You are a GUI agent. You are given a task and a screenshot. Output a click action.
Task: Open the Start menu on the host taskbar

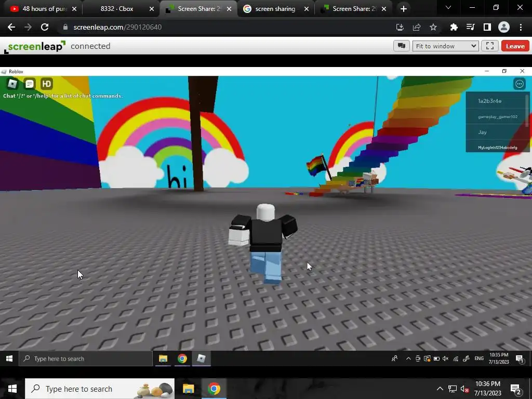12,389
